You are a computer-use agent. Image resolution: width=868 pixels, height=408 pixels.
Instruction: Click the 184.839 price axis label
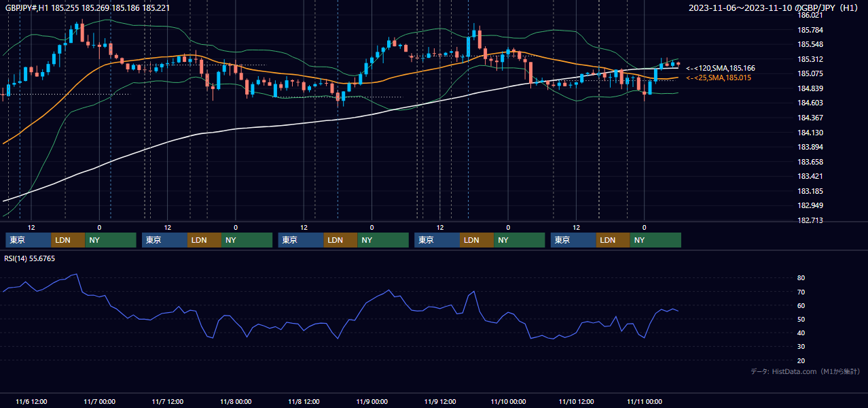click(810, 88)
